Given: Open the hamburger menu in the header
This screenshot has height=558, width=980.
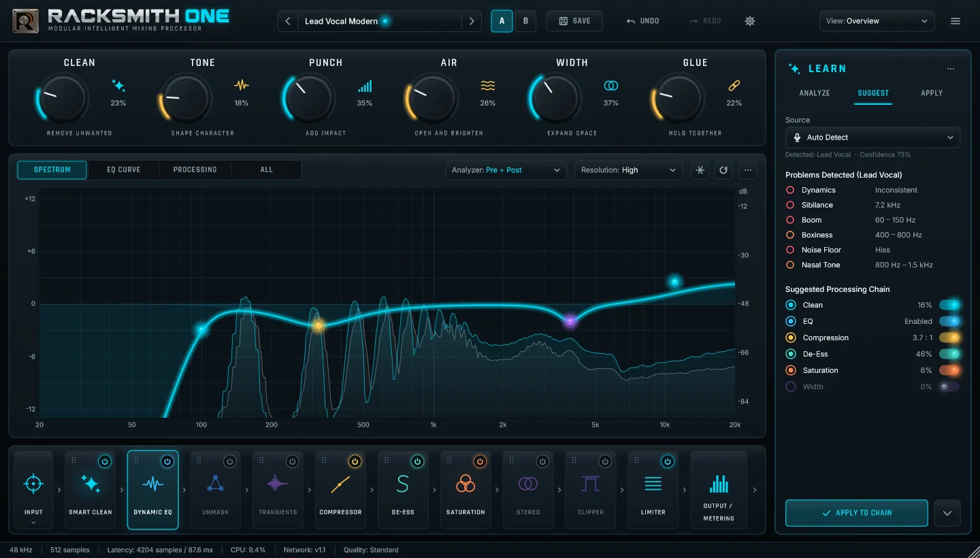Looking at the screenshot, I should tap(955, 21).
